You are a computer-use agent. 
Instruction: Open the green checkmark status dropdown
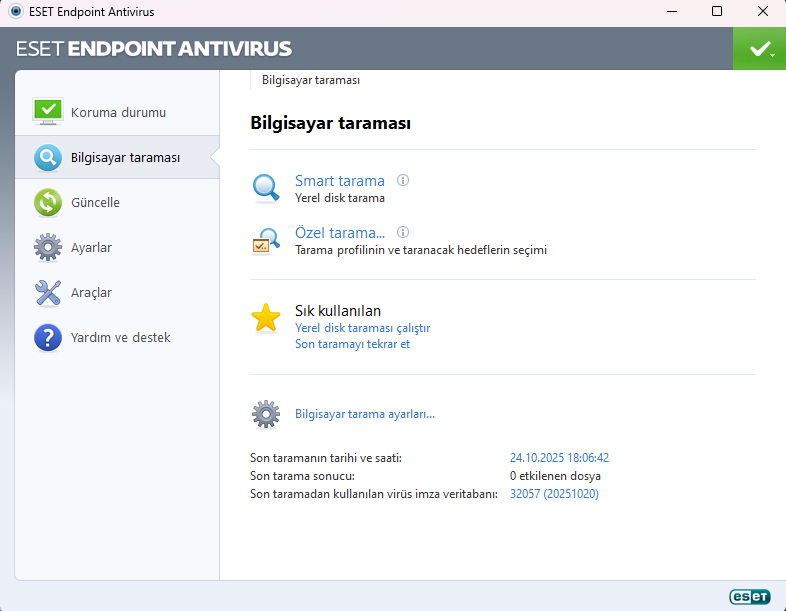click(760, 49)
